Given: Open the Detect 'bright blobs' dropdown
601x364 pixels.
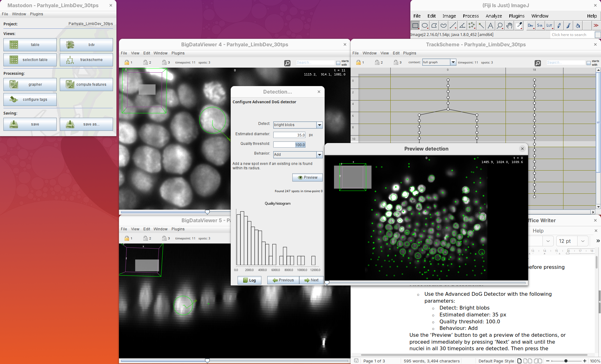Looking at the screenshot, I should coord(319,125).
